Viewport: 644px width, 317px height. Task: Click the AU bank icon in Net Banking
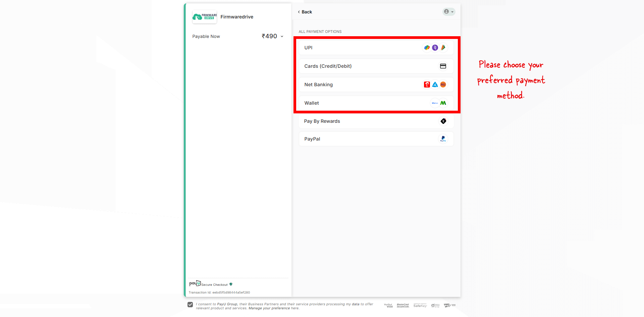pos(443,85)
